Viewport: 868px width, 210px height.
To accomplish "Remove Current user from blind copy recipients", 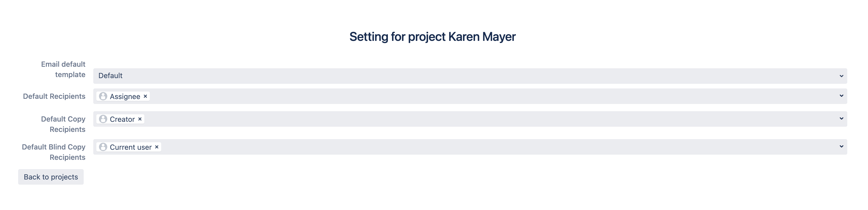I will (156, 147).
